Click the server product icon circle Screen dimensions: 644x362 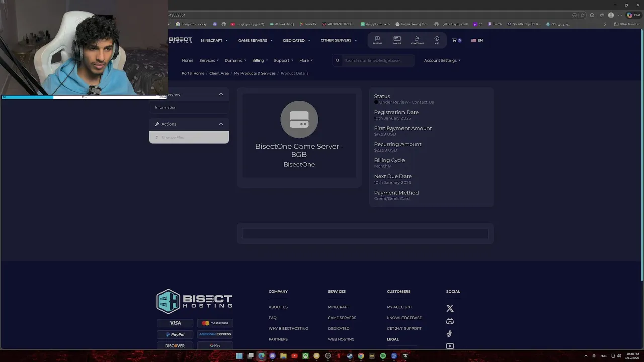[299, 119]
